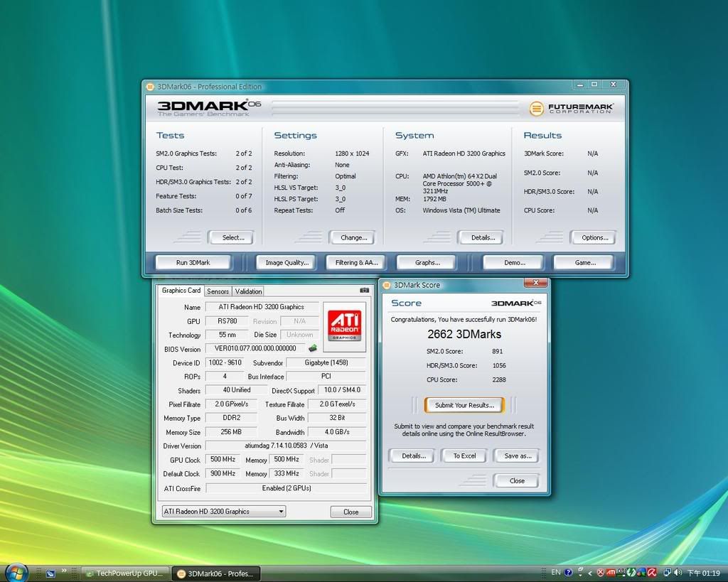
Task: Click the volume speaker tray icon
Action: point(678,573)
